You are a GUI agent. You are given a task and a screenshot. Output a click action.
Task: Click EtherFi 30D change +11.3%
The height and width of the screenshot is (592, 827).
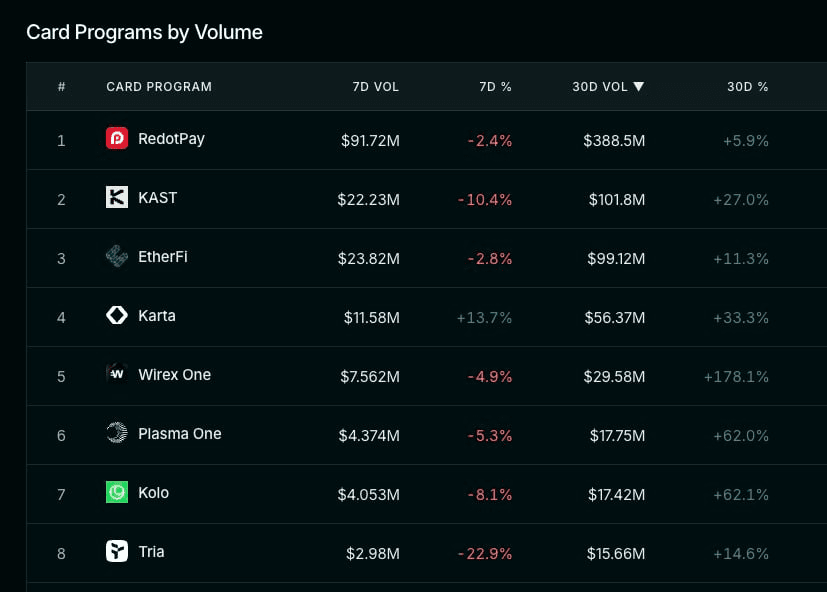741,259
